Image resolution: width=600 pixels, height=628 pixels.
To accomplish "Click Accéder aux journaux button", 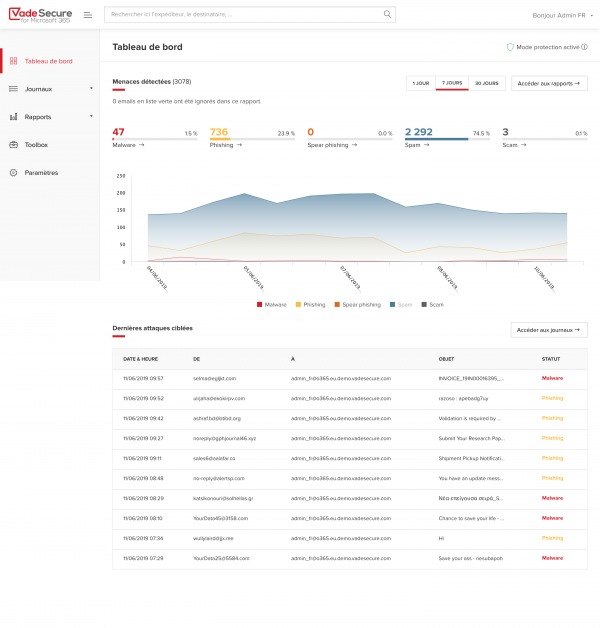I will 549,330.
